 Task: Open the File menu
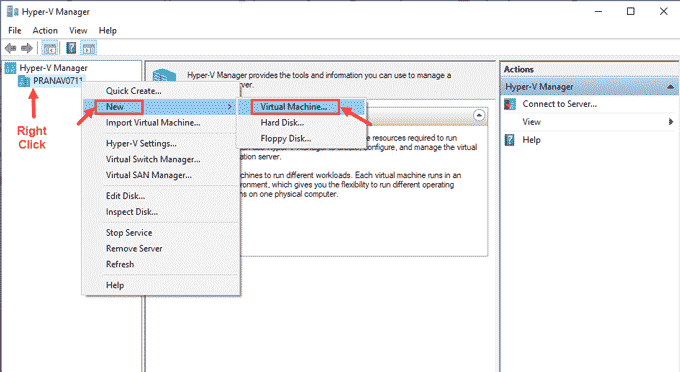(14, 30)
